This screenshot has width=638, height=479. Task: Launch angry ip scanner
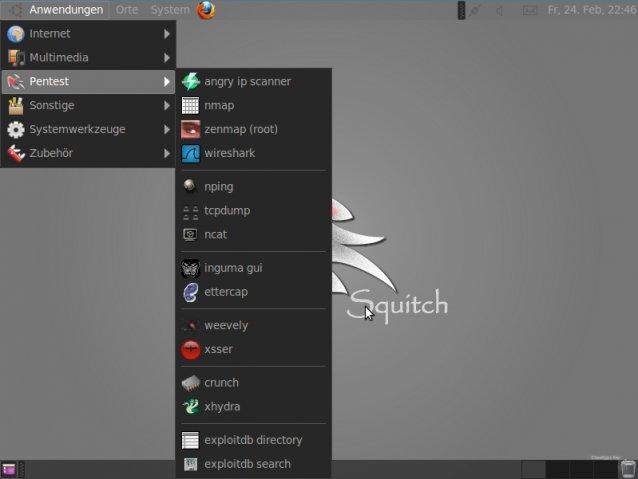(x=253, y=81)
